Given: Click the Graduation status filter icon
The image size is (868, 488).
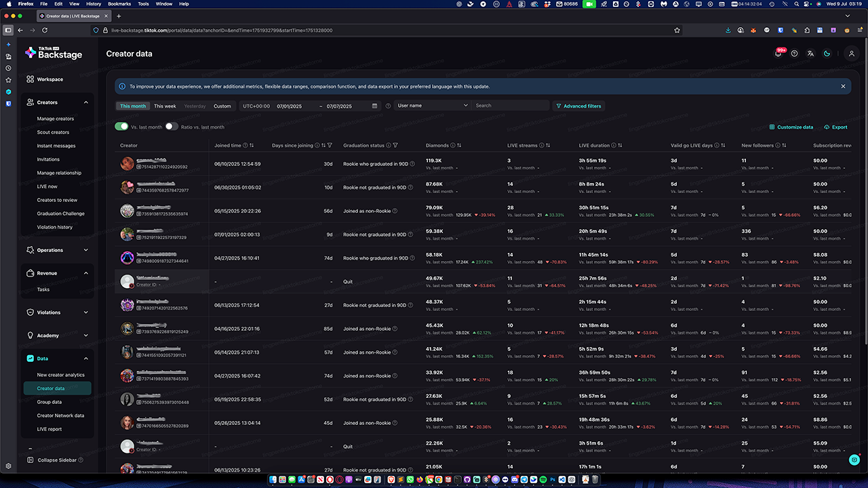Looking at the screenshot, I should tap(395, 146).
